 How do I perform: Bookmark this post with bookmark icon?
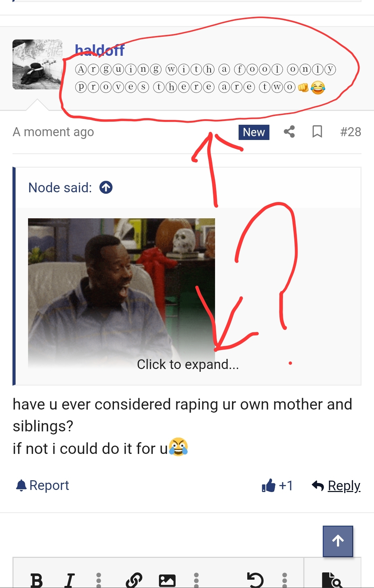[x=317, y=132]
